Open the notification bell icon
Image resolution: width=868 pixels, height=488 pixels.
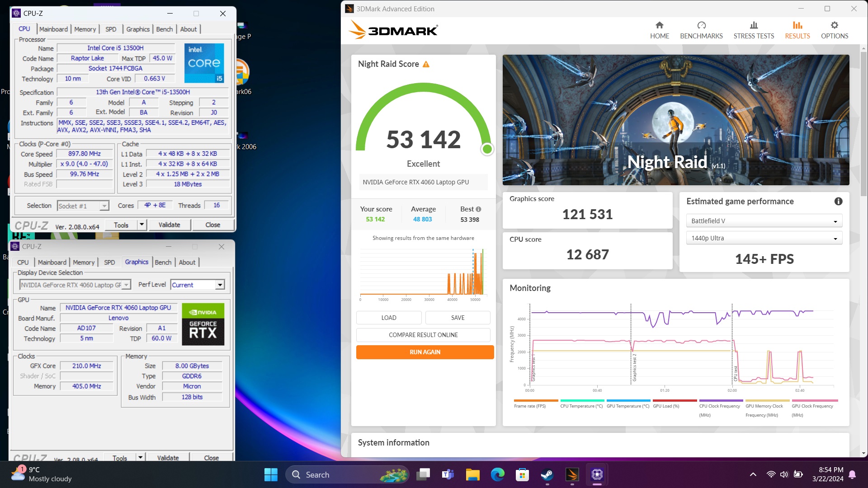(852, 474)
